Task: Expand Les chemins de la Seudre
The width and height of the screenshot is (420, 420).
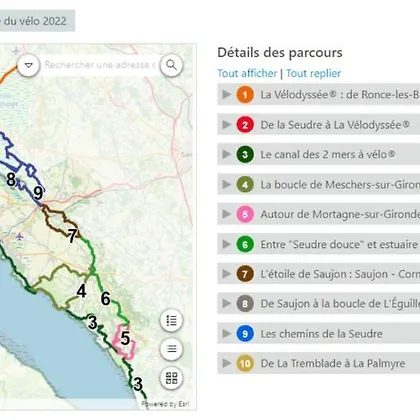Action: (319, 334)
